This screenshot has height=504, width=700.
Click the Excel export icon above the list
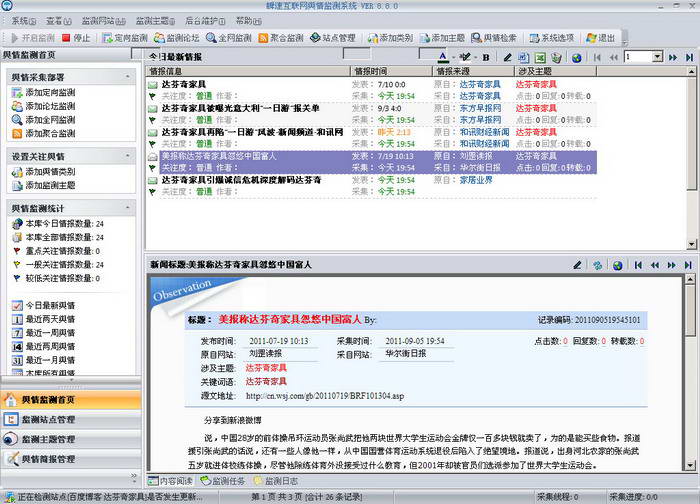point(539,58)
